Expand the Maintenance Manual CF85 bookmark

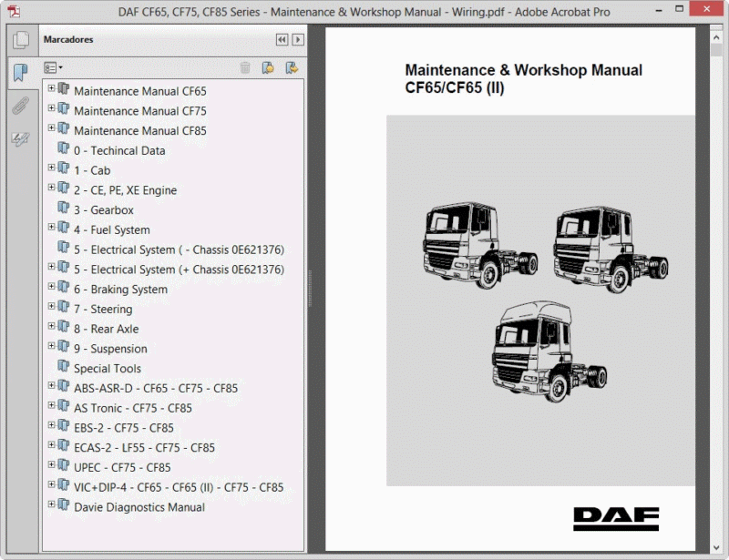click(51, 127)
